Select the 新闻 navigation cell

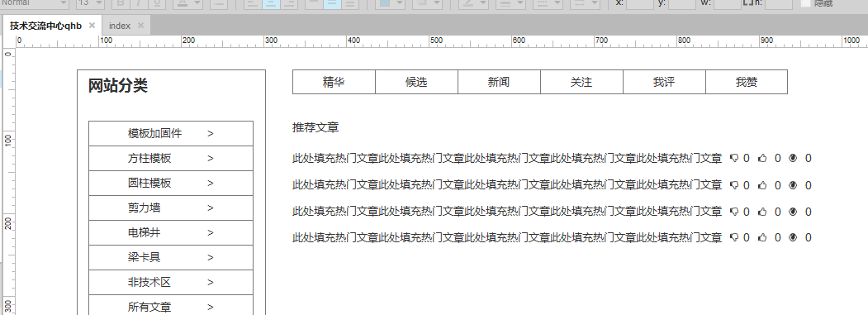(x=499, y=82)
